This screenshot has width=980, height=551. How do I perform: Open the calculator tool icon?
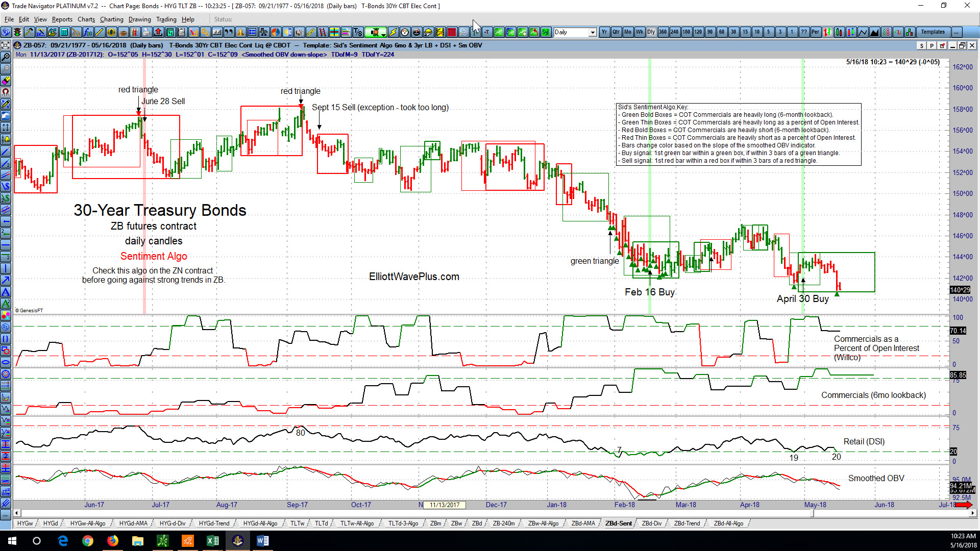click(64, 32)
